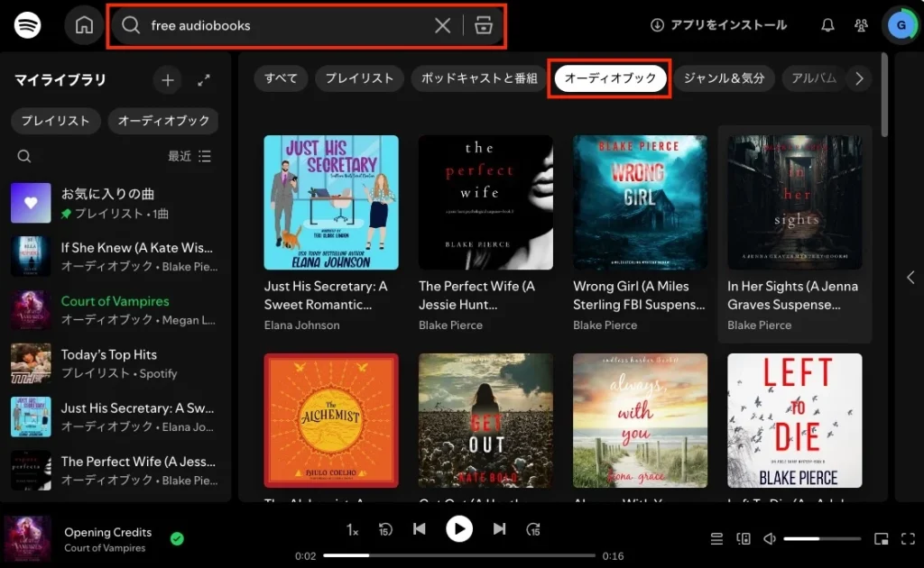Open Always, With You audiobook cover
This screenshot has height=568, width=924.
pos(640,420)
